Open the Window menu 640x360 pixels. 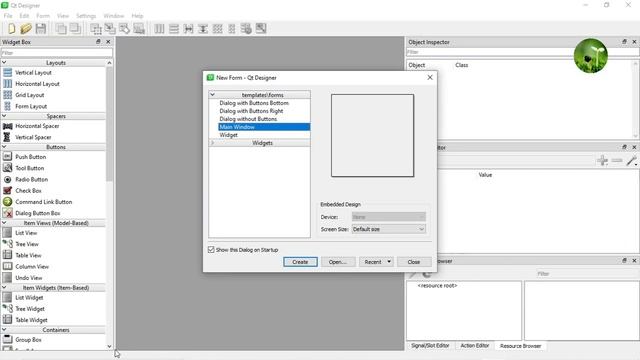[113, 16]
